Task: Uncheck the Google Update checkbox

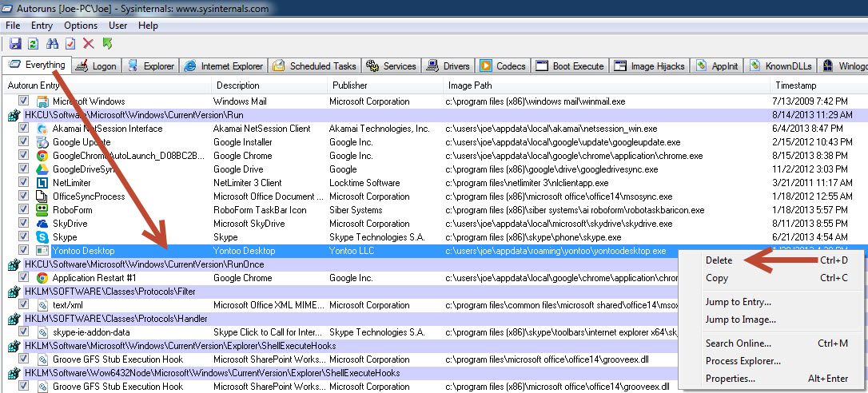Action: coord(23,141)
